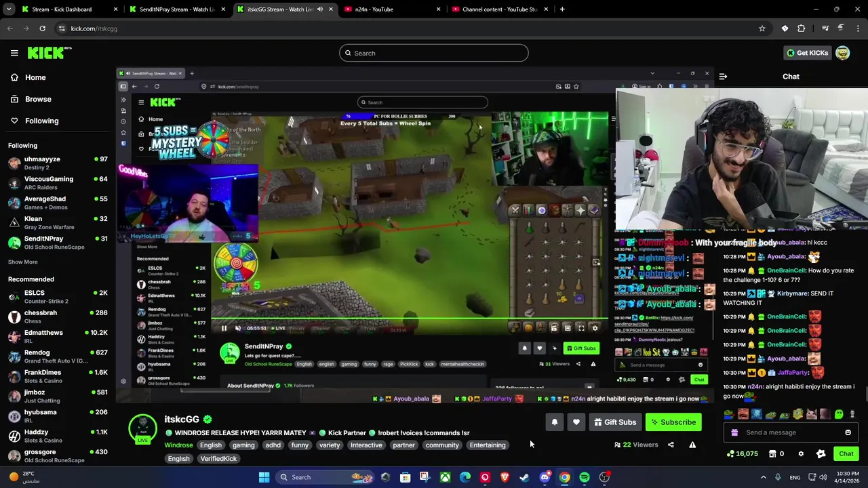Switch to SendItNPray Stream browser tab
This screenshot has width=868, height=488.
pyautogui.click(x=176, y=9)
